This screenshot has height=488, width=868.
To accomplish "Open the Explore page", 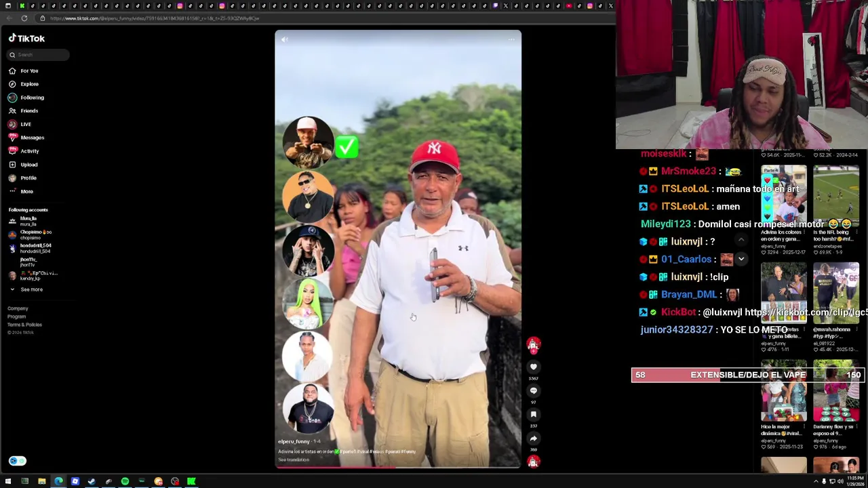I will pyautogui.click(x=24, y=84).
